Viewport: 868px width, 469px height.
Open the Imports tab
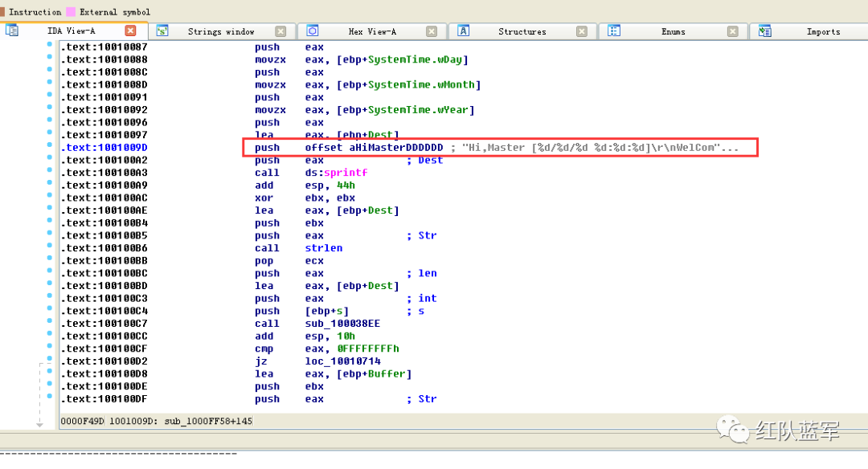(x=823, y=31)
